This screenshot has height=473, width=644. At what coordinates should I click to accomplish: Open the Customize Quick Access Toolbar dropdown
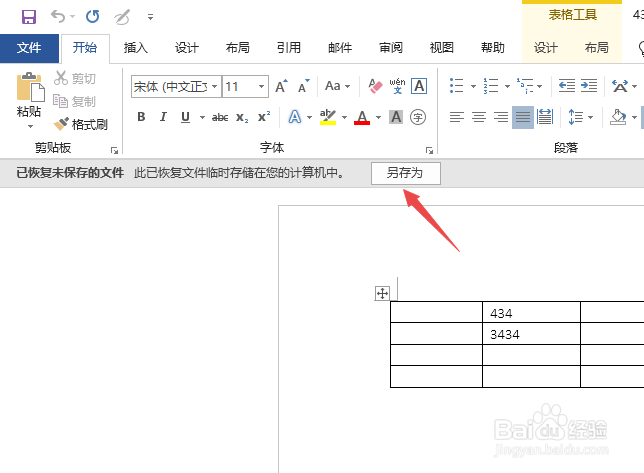(x=150, y=17)
